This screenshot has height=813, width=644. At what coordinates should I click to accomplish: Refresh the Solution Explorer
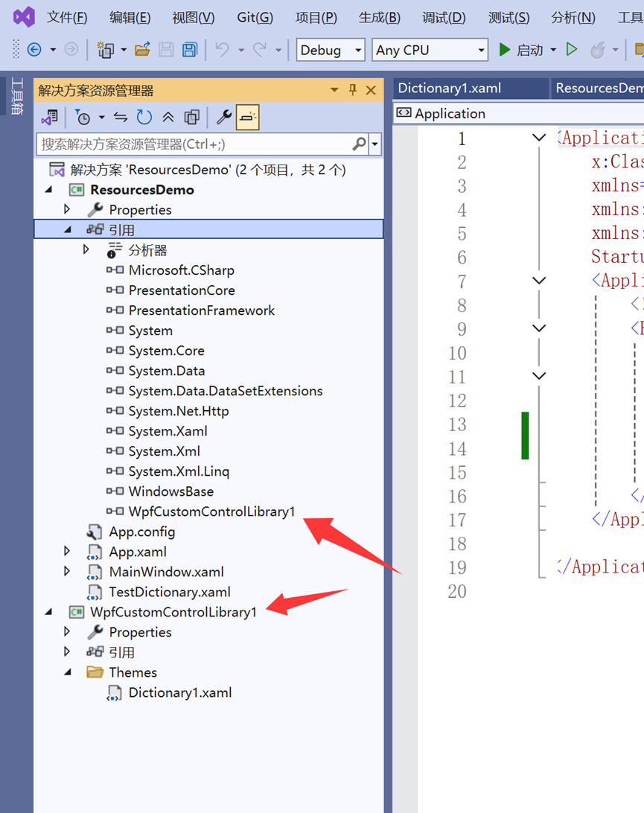[x=144, y=118]
